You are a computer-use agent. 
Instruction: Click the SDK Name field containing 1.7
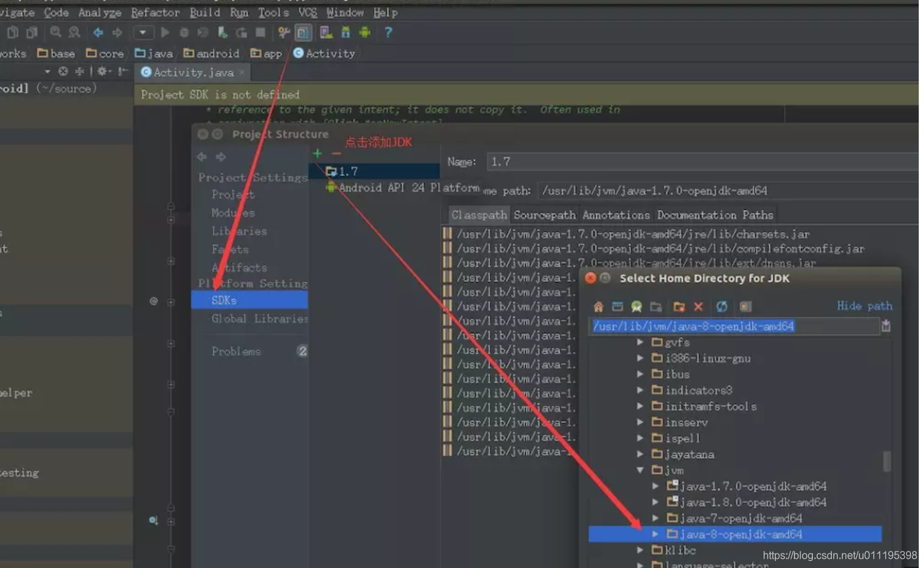pos(703,162)
